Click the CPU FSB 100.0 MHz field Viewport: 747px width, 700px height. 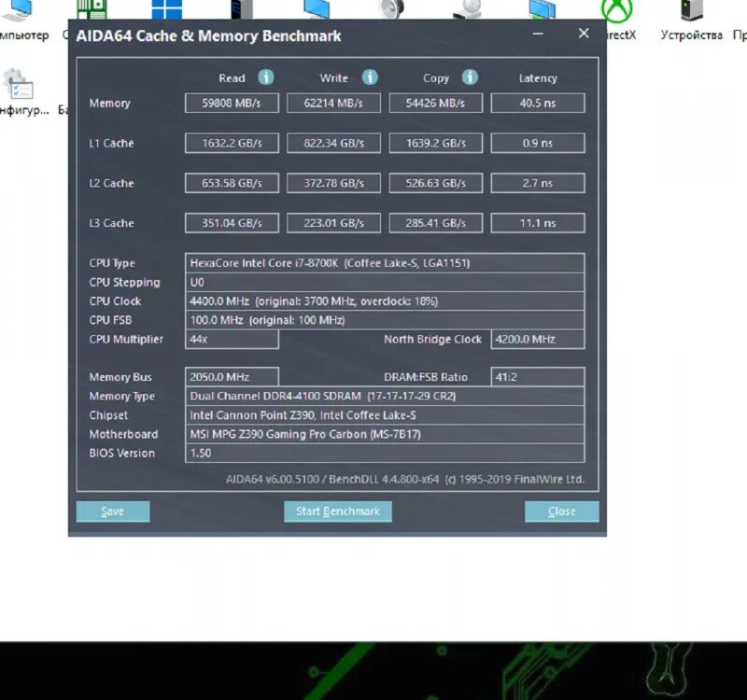(x=385, y=320)
